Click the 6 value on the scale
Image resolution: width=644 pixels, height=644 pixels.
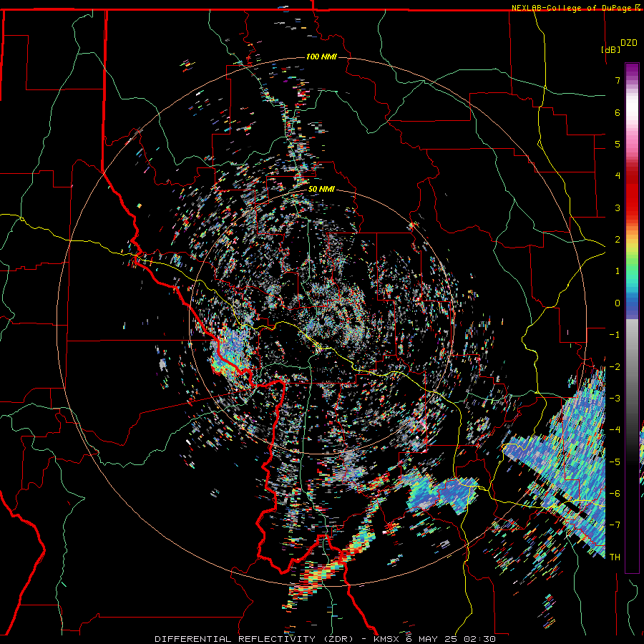click(618, 112)
